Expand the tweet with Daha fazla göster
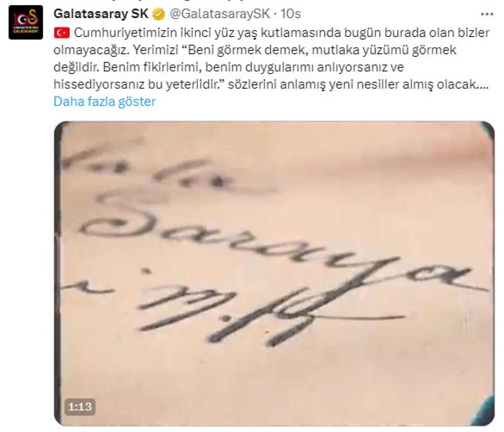The image size is (504, 432). (x=105, y=102)
